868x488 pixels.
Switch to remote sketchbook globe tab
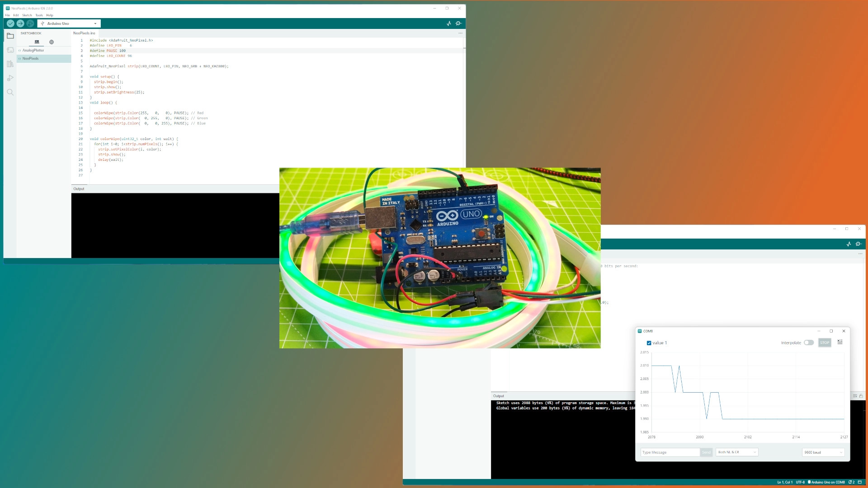click(x=52, y=42)
